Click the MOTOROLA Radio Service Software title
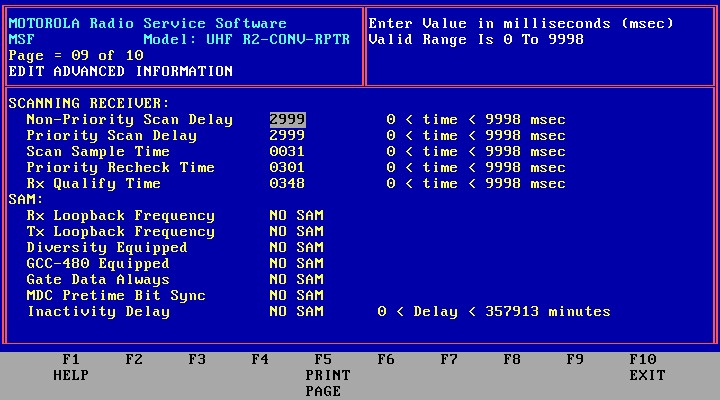Viewport: 720px width, 400px height. coord(147,23)
